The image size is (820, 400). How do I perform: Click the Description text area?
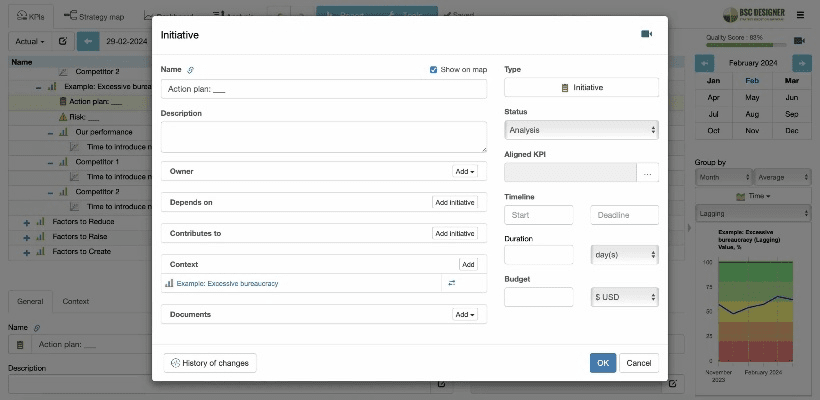pyautogui.click(x=323, y=137)
